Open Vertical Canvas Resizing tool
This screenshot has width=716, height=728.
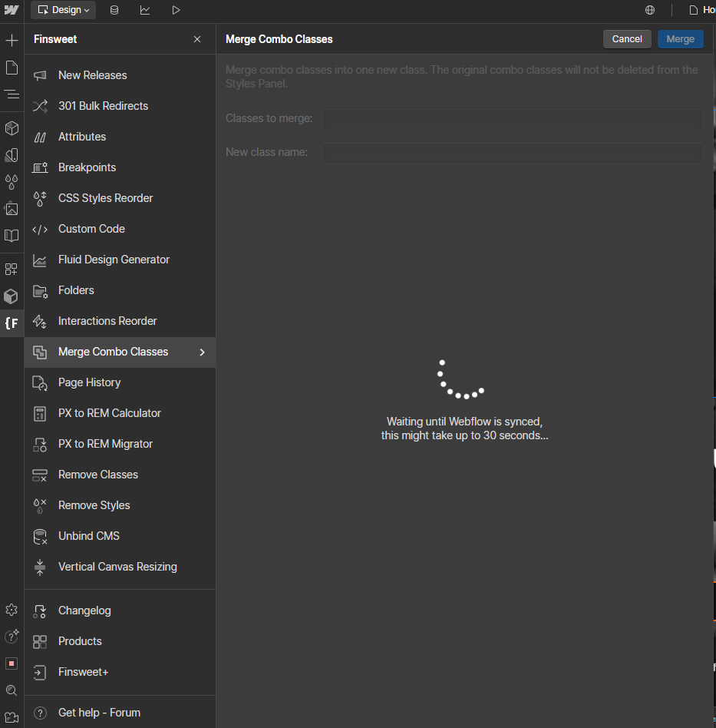pos(120,567)
